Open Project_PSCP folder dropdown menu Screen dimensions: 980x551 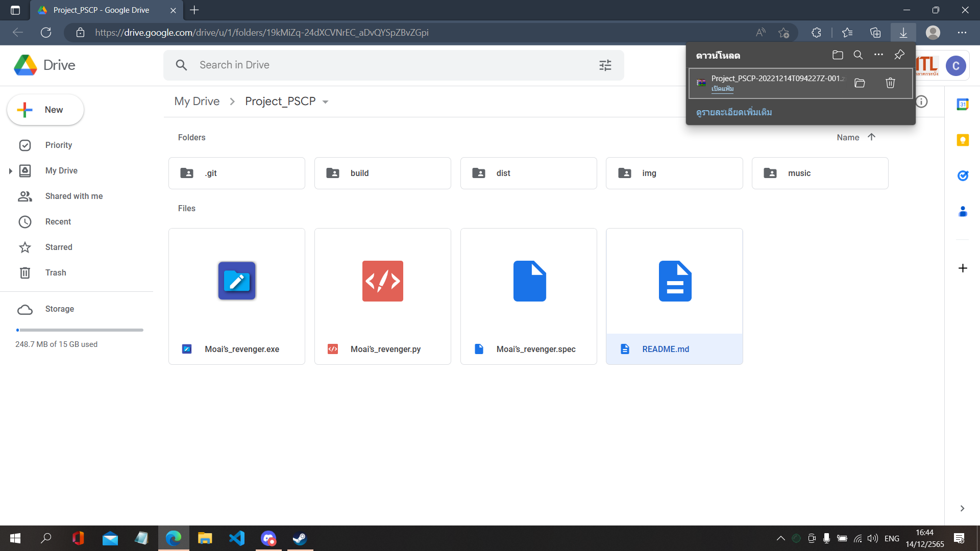pyautogui.click(x=326, y=102)
